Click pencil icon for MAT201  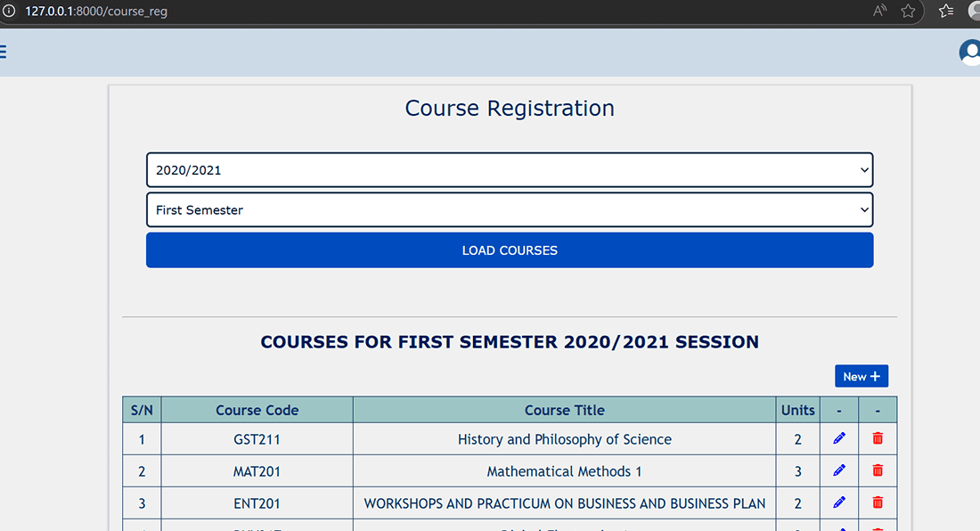[839, 470]
